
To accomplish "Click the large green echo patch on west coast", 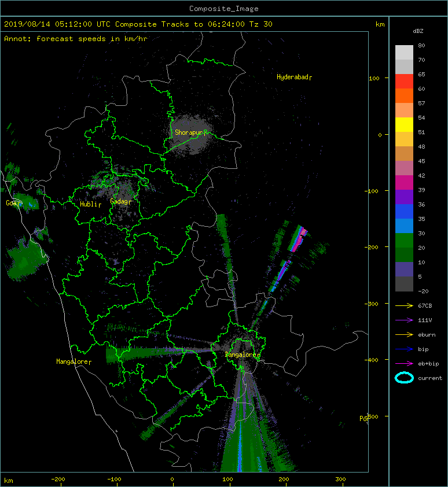I will pos(27,260).
